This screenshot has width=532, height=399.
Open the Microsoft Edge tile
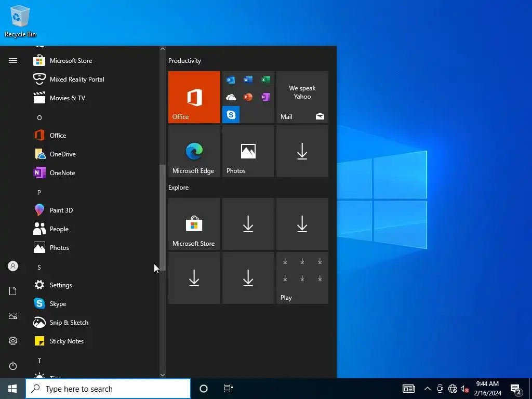click(x=194, y=151)
